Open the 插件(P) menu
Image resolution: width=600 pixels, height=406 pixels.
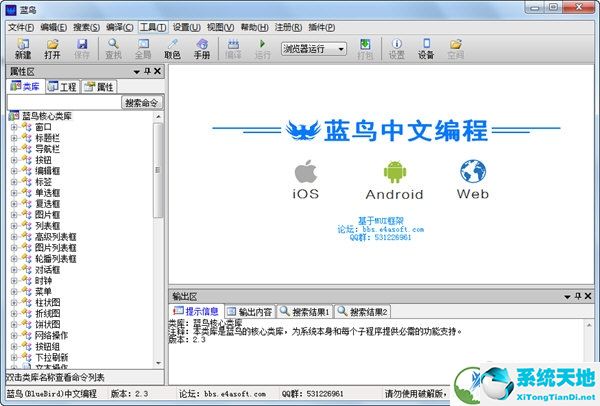(x=321, y=28)
